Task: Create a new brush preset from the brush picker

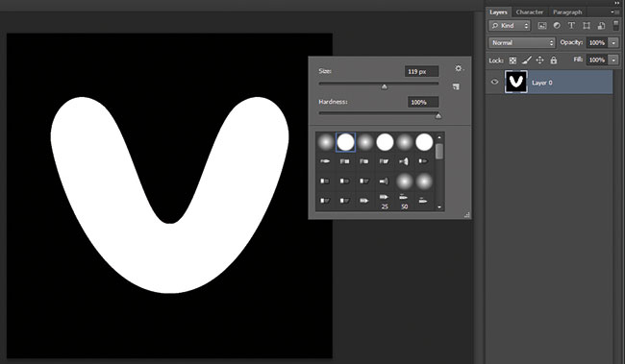Action: coord(456,86)
